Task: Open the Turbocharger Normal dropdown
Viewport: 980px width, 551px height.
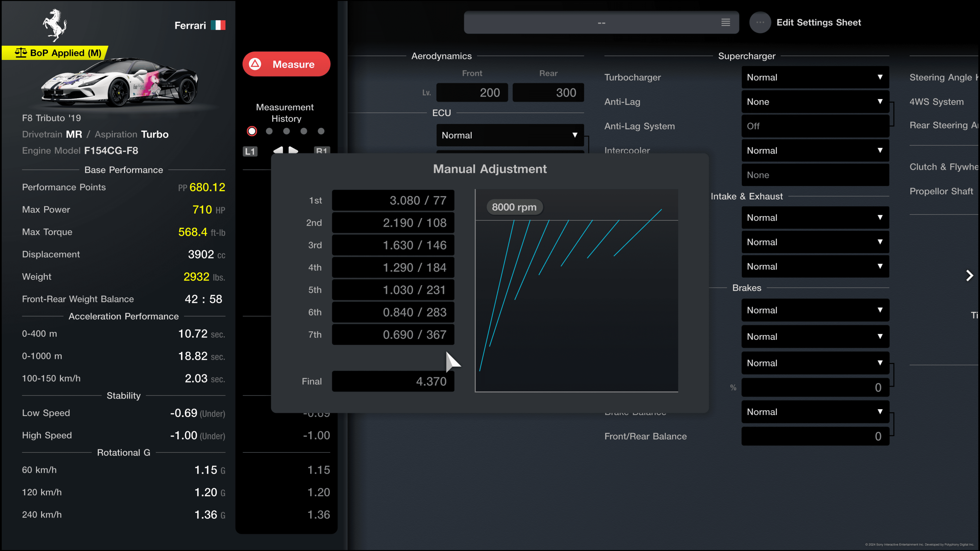Action: tap(815, 77)
